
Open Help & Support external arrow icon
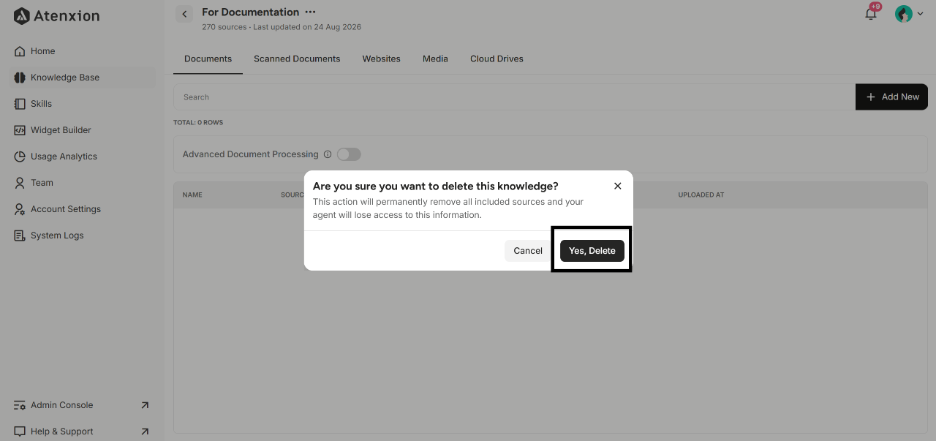[x=144, y=431]
